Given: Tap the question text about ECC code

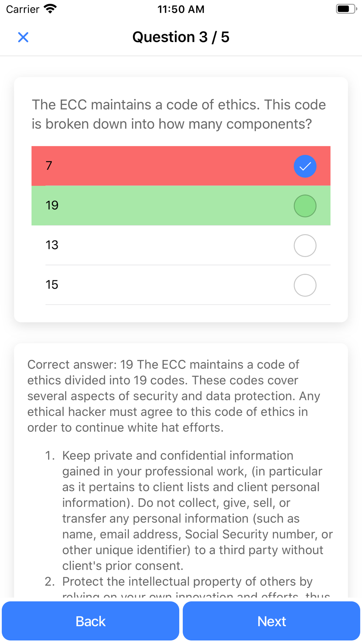Looking at the screenshot, I should click(x=179, y=114).
